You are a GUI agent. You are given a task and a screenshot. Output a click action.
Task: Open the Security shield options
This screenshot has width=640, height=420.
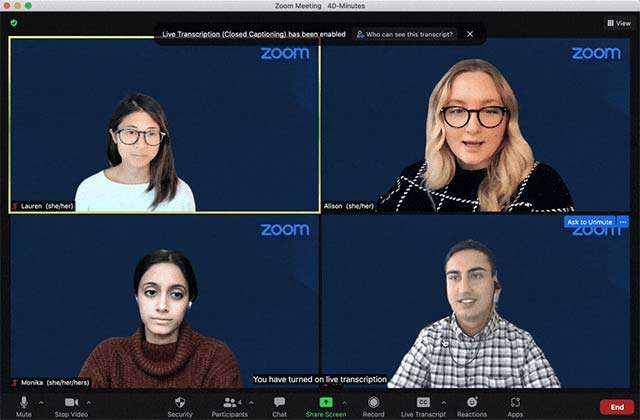coord(180,407)
